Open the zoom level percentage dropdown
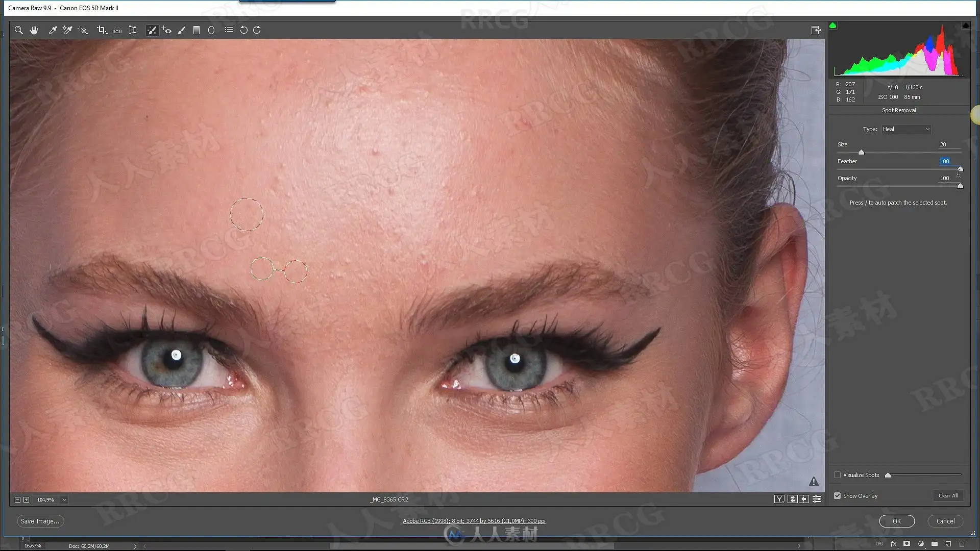Screen dimensions: 980x551 click(x=64, y=500)
